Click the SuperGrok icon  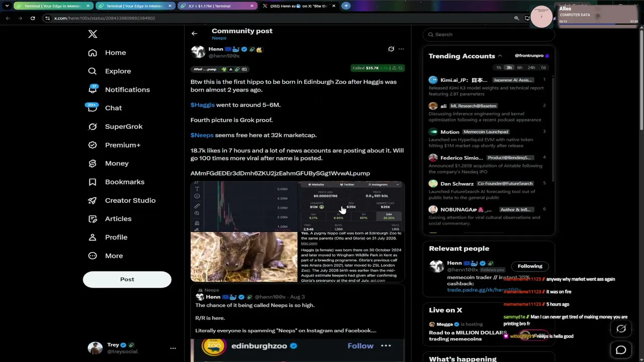pyautogui.click(x=93, y=127)
